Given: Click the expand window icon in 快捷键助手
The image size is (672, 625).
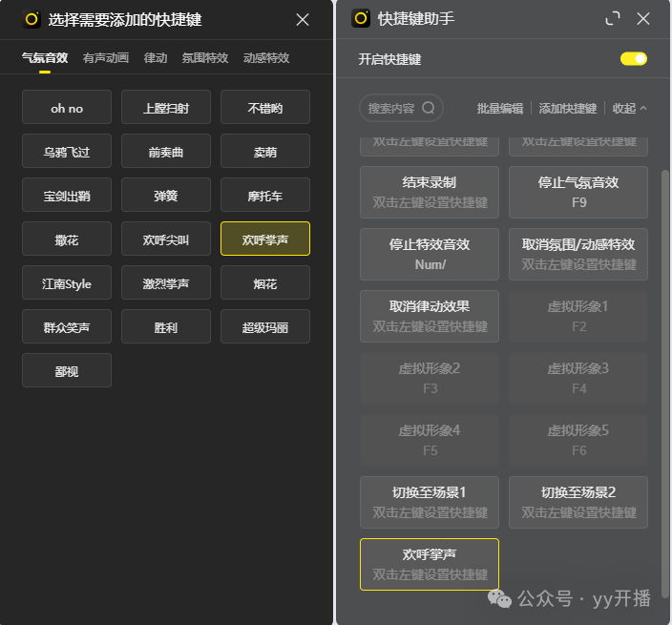Looking at the screenshot, I should (x=613, y=18).
